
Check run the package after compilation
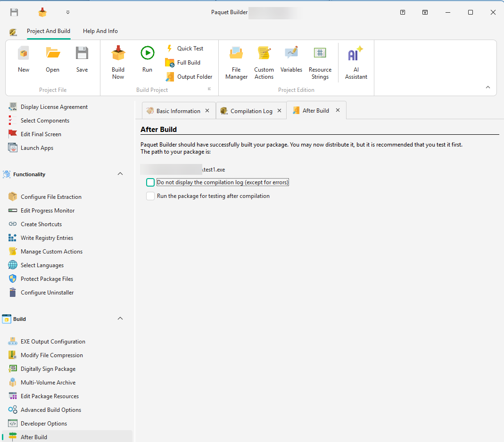150,196
